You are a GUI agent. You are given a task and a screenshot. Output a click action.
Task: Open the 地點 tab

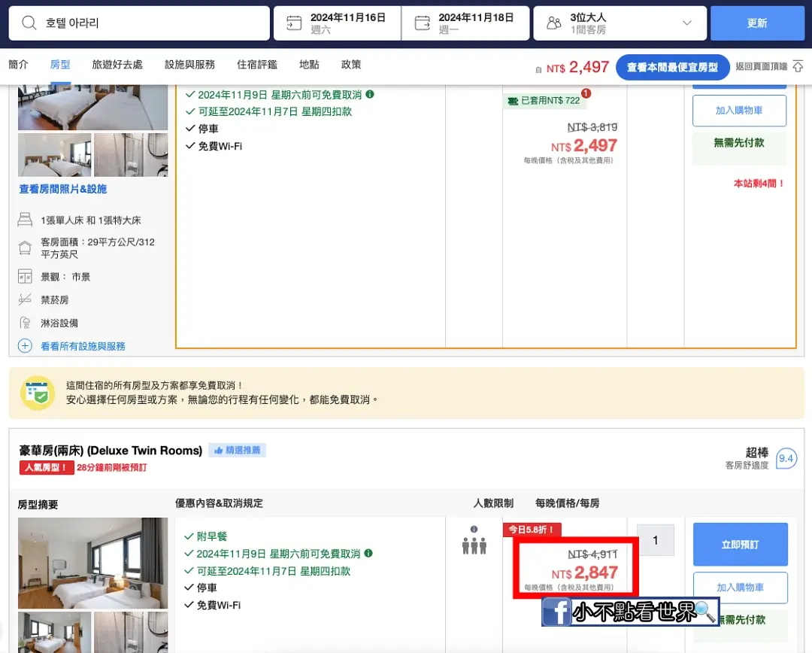point(309,64)
